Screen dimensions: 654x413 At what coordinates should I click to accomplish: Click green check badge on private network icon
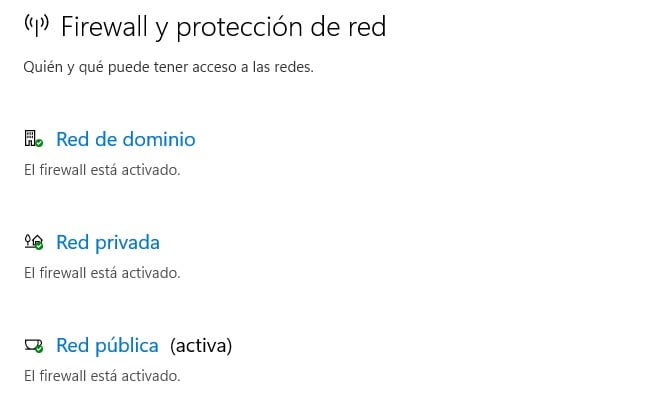(x=39, y=246)
